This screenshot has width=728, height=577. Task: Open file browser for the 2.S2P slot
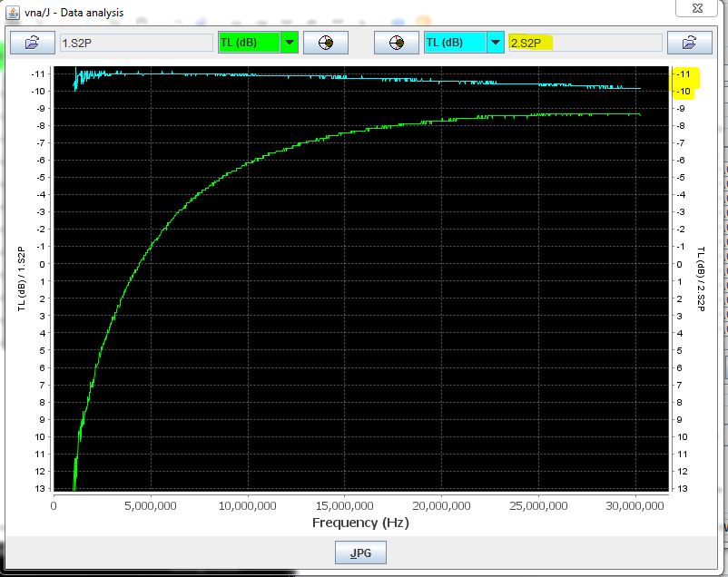point(689,43)
